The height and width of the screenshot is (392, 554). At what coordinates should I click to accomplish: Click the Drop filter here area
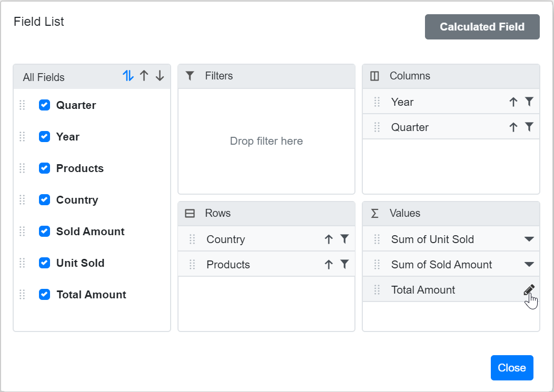(x=266, y=141)
